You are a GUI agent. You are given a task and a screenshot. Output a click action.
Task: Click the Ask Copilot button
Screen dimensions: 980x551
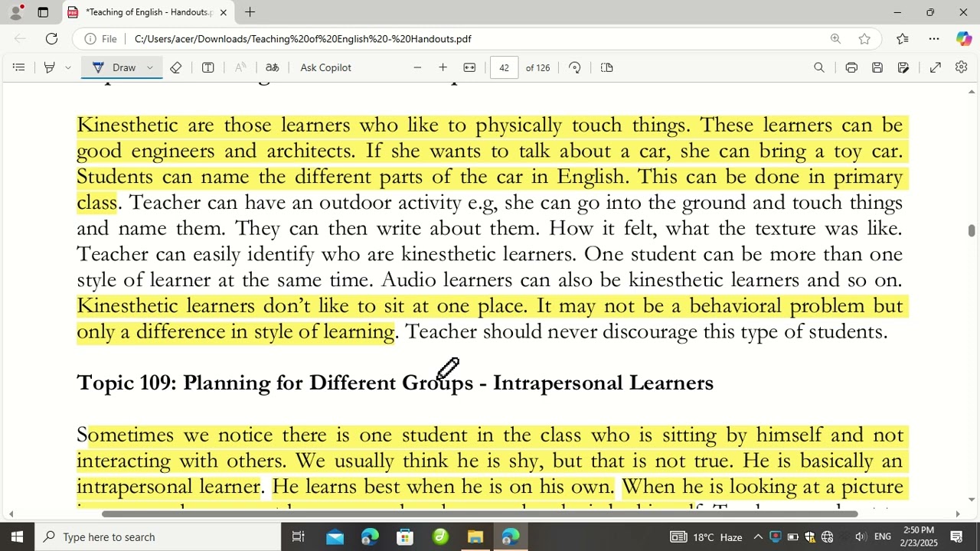click(326, 67)
